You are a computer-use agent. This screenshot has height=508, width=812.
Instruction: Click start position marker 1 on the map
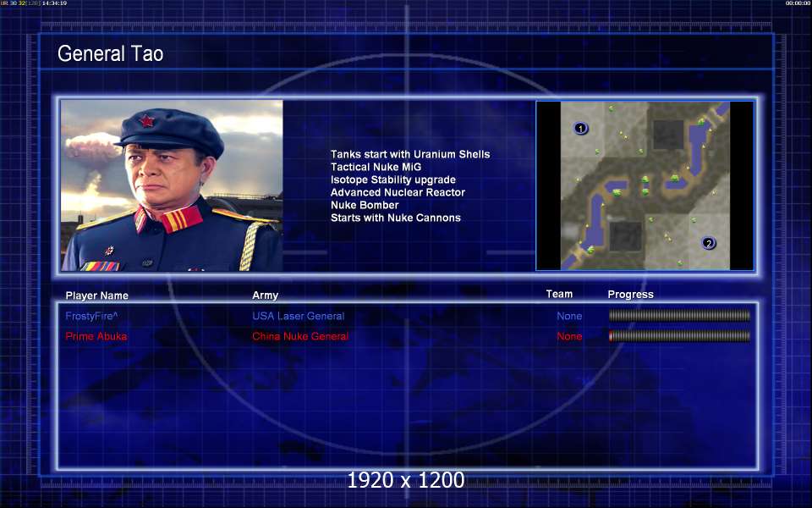[x=580, y=128]
